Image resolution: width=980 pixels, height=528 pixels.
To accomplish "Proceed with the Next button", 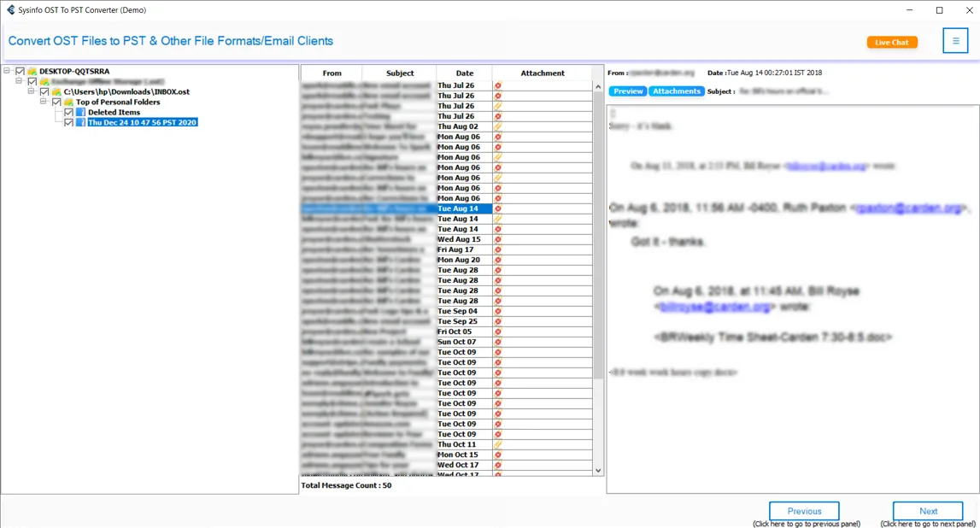I will point(928,511).
